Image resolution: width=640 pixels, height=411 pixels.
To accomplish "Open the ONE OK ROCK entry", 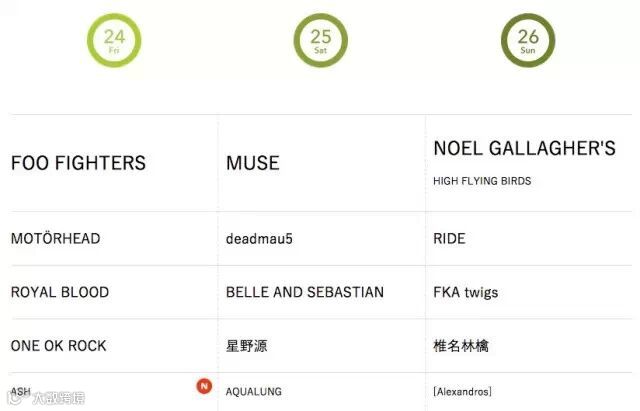I will click(58, 346).
